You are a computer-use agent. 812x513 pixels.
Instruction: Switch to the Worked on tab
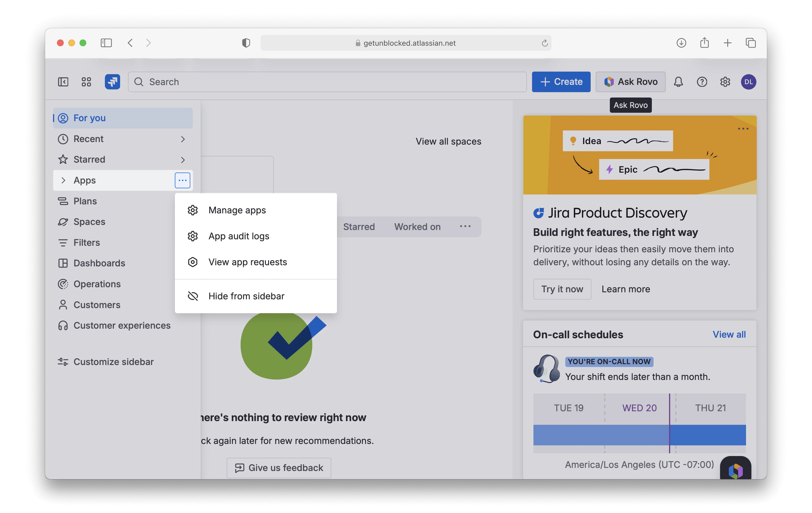tap(418, 227)
